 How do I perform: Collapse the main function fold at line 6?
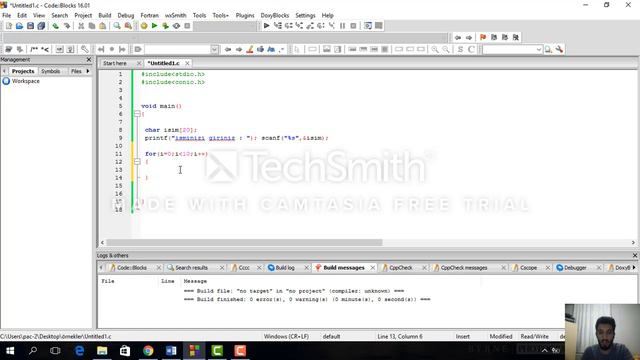point(138,114)
